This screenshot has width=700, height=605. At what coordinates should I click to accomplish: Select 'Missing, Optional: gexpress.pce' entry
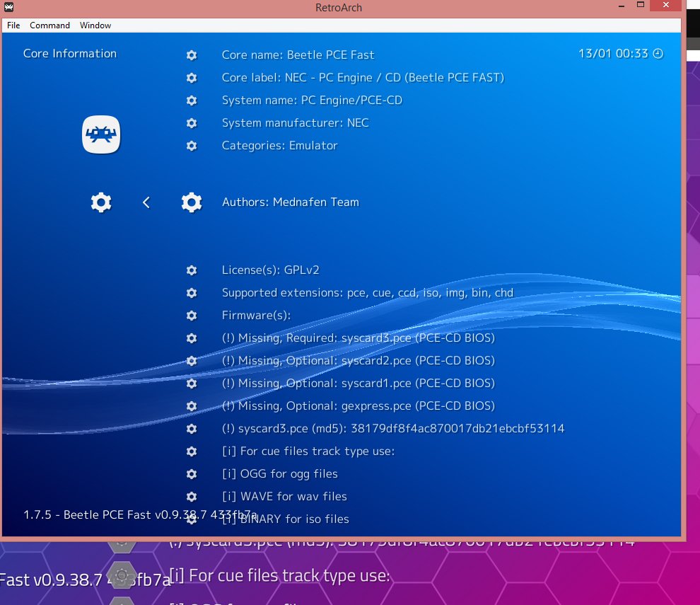(358, 406)
